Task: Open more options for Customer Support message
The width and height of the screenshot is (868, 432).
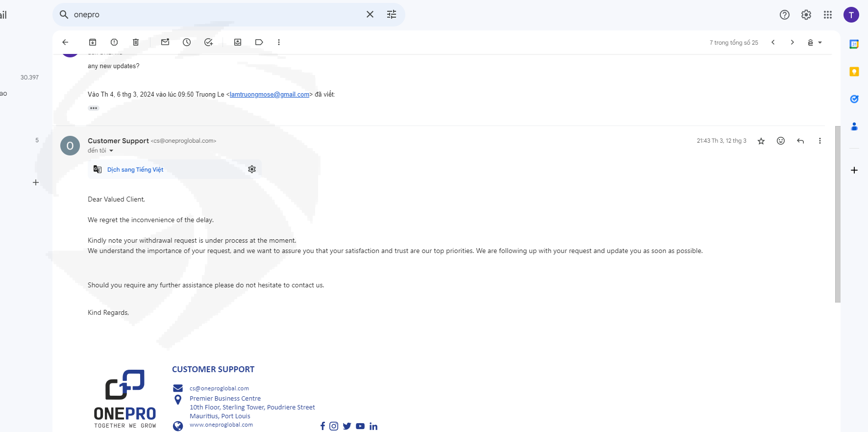Action: 820,141
